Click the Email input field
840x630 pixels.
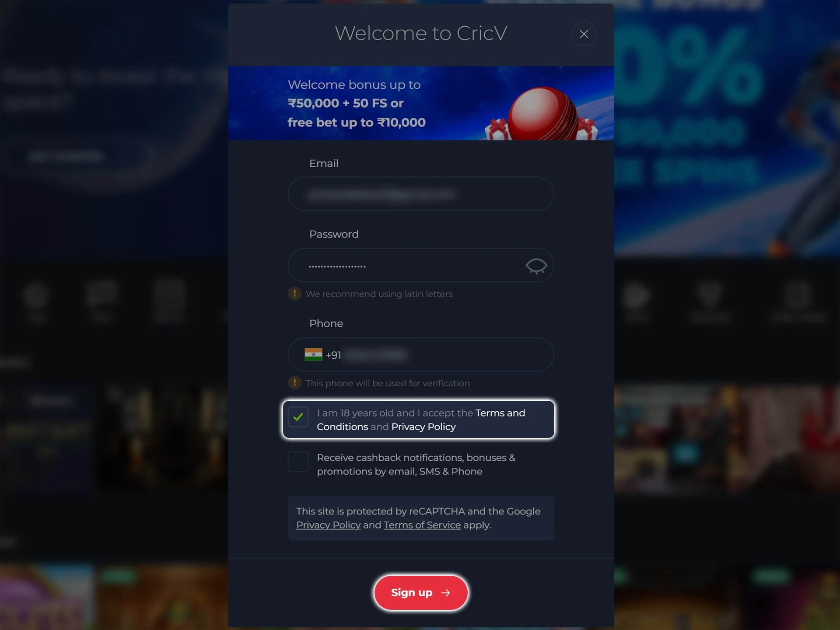point(421,193)
